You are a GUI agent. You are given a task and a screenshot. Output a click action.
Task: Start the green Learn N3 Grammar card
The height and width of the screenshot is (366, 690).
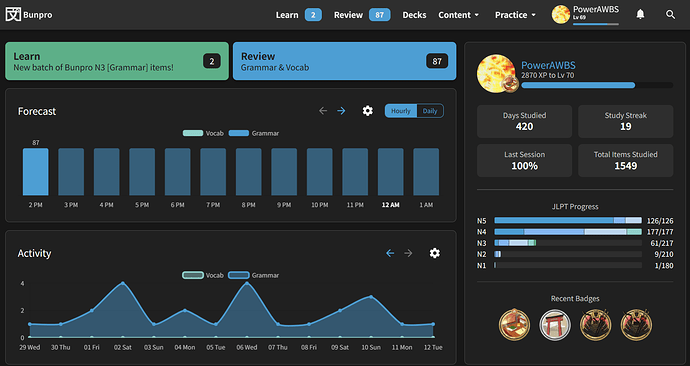click(x=117, y=61)
